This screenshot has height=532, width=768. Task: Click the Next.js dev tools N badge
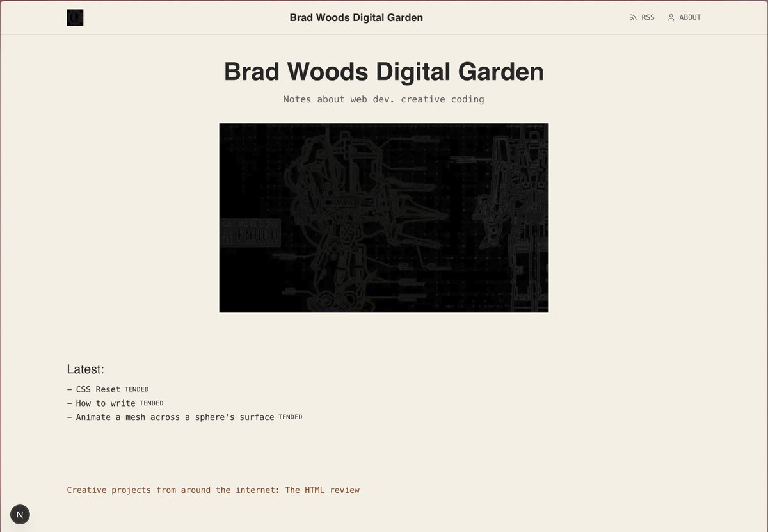tap(20, 514)
